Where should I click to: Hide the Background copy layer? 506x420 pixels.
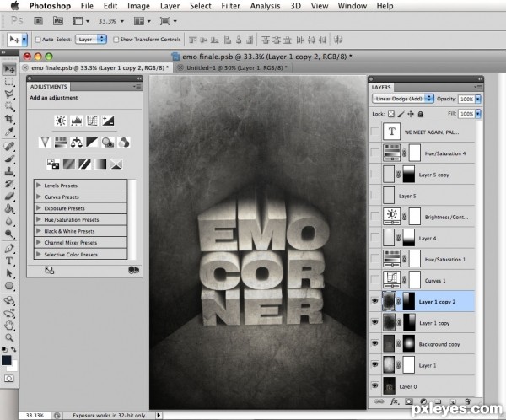coord(374,343)
